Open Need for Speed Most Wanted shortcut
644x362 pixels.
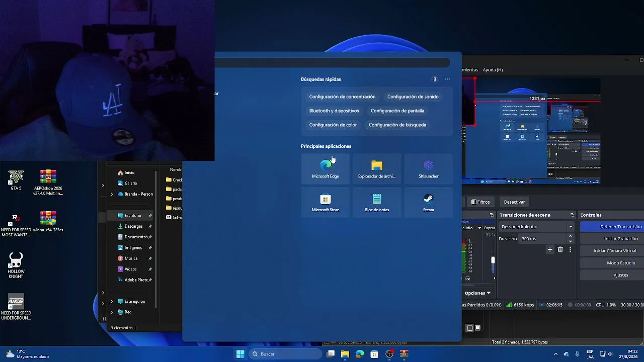point(16,225)
